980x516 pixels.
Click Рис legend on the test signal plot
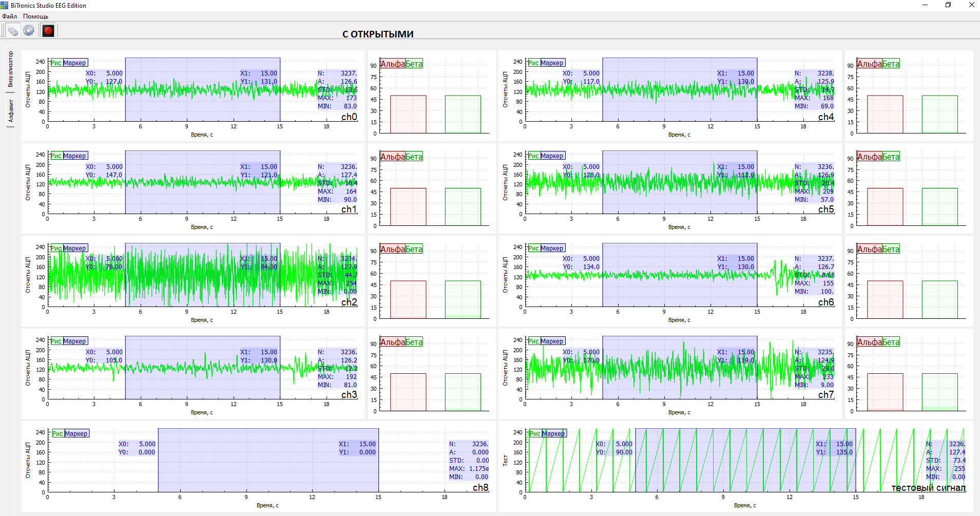point(535,434)
